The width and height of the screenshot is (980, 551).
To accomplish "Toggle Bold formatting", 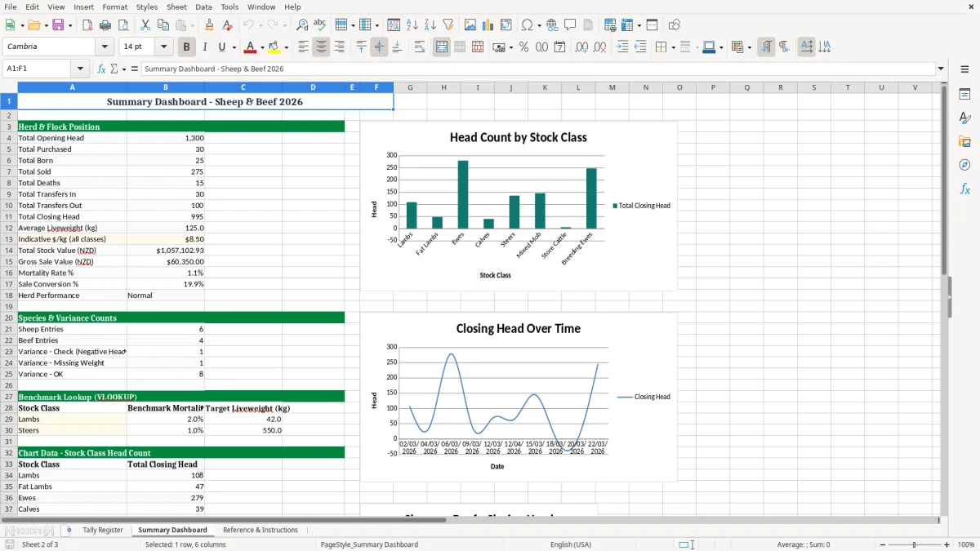I will point(187,47).
